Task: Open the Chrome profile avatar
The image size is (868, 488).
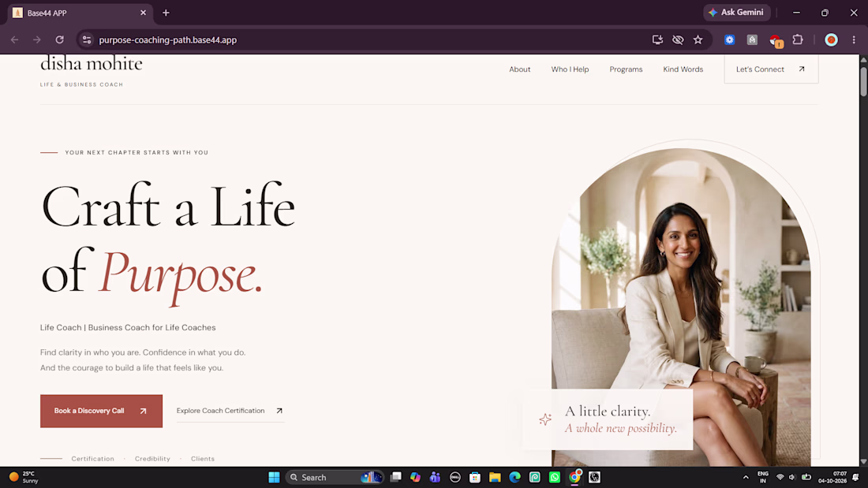Action: [831, 40]
